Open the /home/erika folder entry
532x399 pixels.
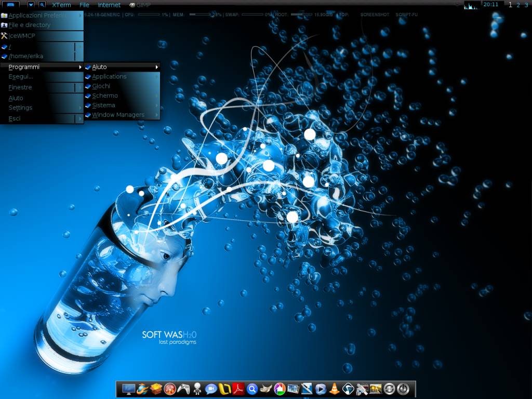pos(42,56)
